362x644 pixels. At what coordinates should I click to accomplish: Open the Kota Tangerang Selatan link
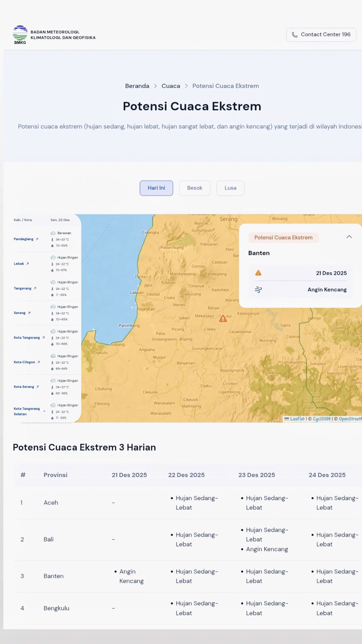click(27, 411)
